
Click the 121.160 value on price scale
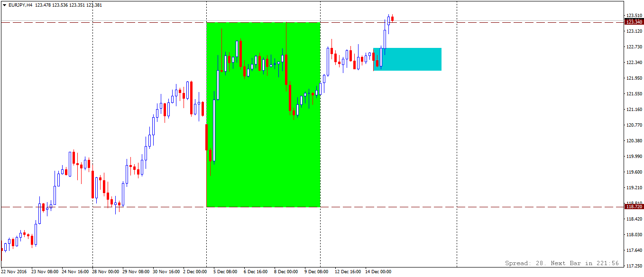(634, 110)
